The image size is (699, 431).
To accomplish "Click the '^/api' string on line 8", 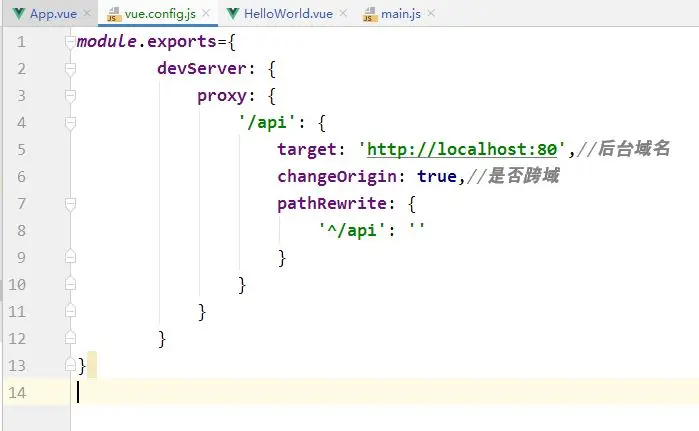I will point(351,230).
